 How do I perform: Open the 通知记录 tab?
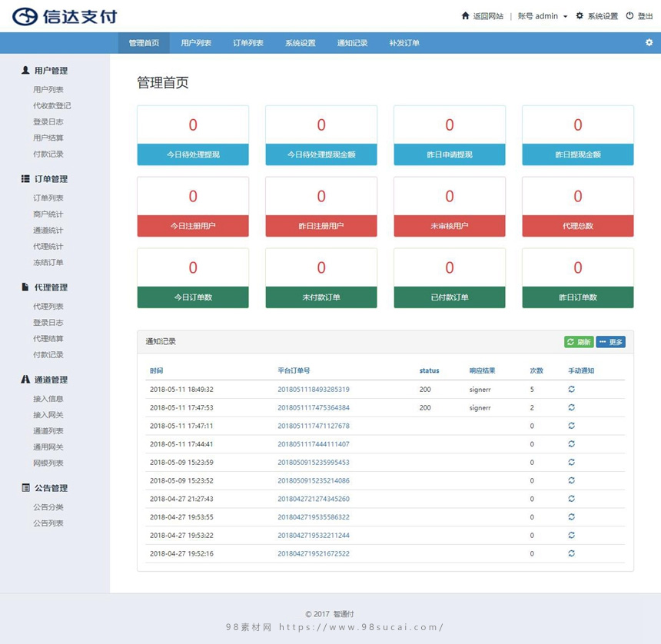351,44
